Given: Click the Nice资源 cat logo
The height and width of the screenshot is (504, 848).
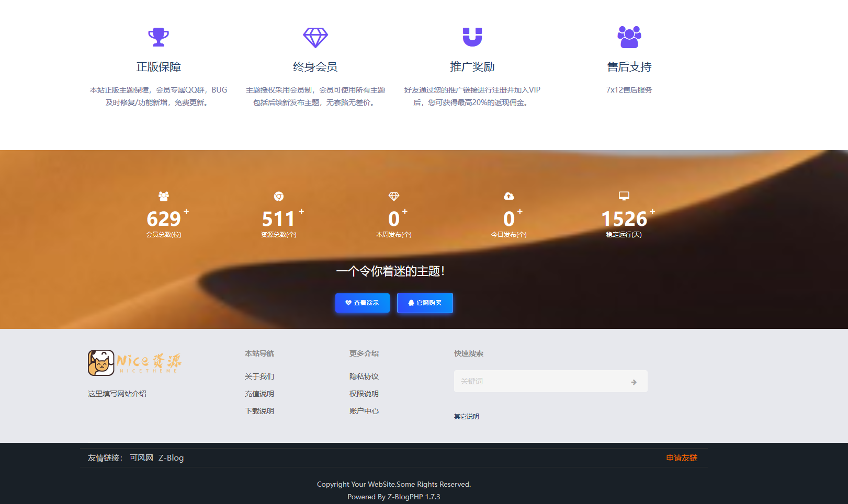Looking at the screenshot, I should 134,363.
